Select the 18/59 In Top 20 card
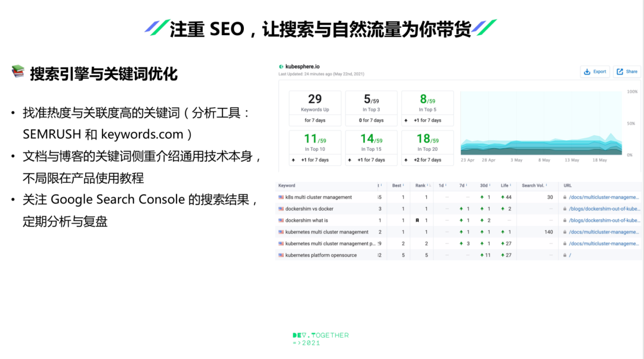The height and width of the screenshot is (359, 644). pos(428,148)
